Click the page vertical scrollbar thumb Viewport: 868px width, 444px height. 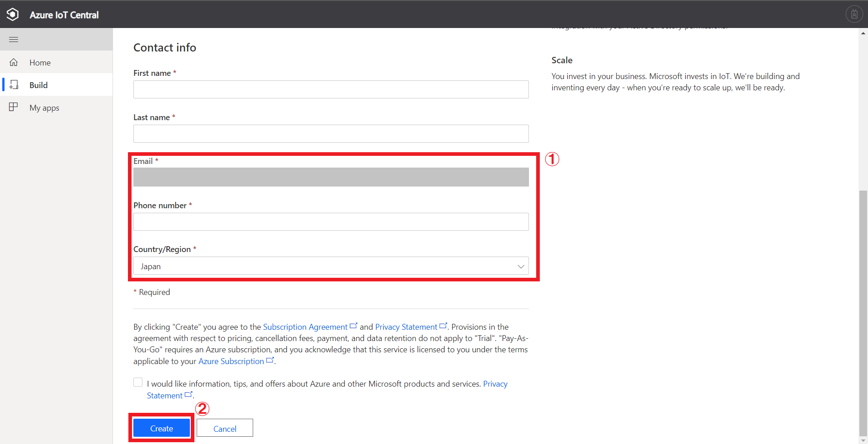click(863, 312)
